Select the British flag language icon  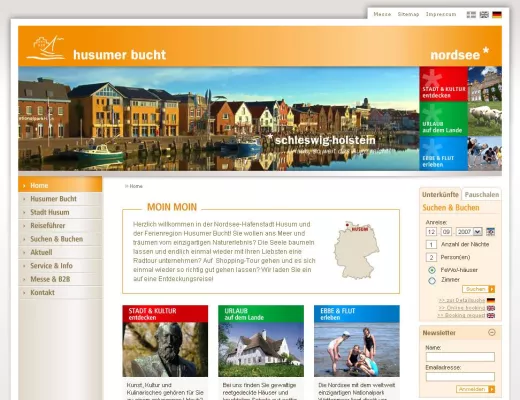point(484,15)
